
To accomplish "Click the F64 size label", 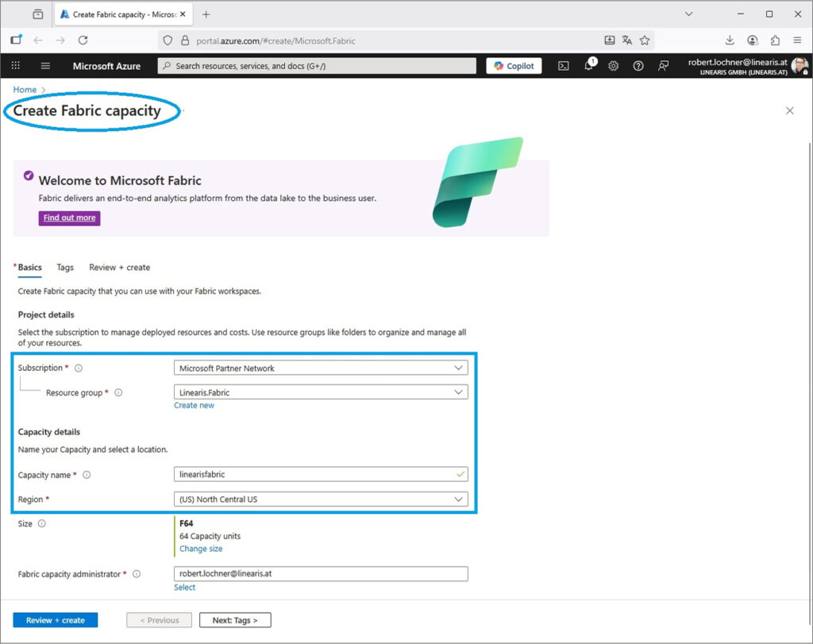I will tap(186, 524).
